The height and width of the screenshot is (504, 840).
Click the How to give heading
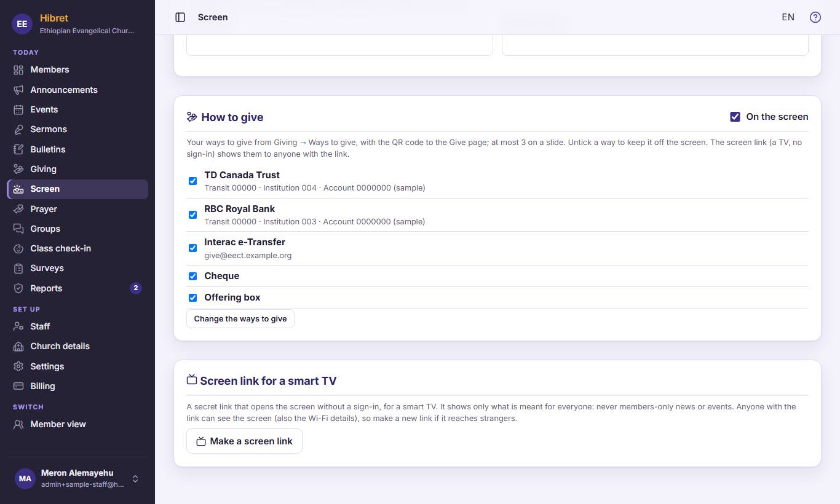click(232, 117)
